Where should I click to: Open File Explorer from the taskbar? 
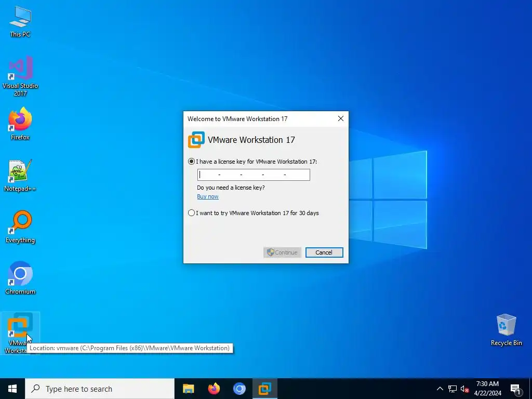188,389
